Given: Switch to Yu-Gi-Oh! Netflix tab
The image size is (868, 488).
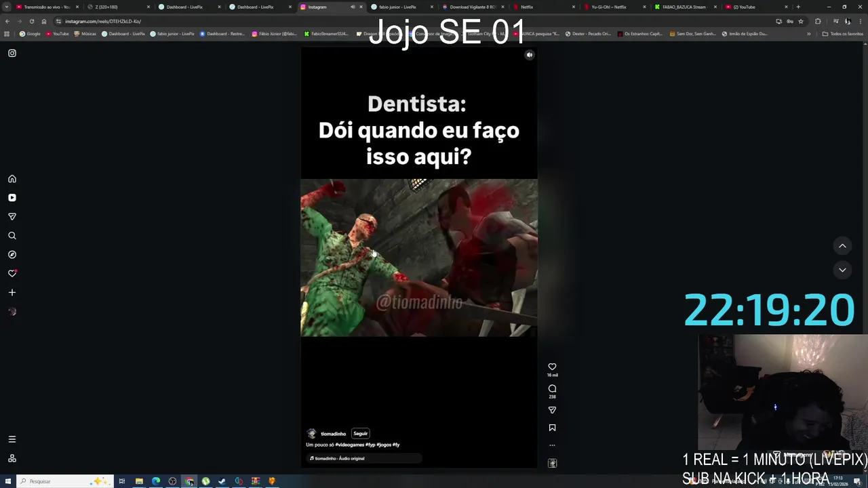Looking at the screenshot, I should pyautogui.click(x=614, y=7).
